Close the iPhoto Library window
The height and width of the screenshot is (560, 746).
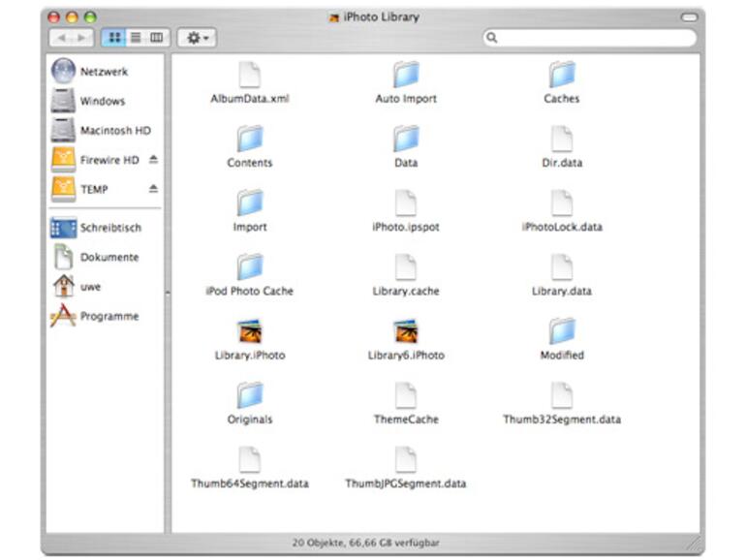click(x=54, y=17)
